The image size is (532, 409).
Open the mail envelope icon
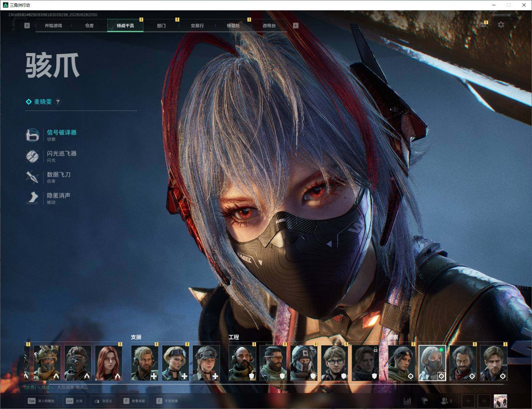pyautogui.click(x=483, y=25)
